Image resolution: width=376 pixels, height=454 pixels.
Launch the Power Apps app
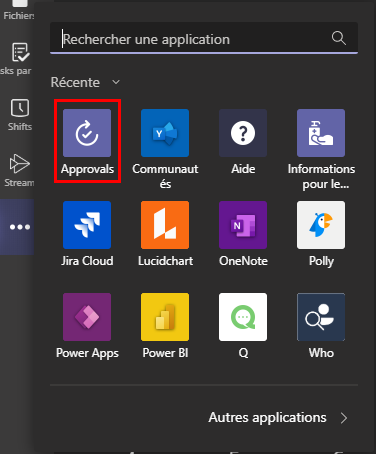[x=87, y=317]
